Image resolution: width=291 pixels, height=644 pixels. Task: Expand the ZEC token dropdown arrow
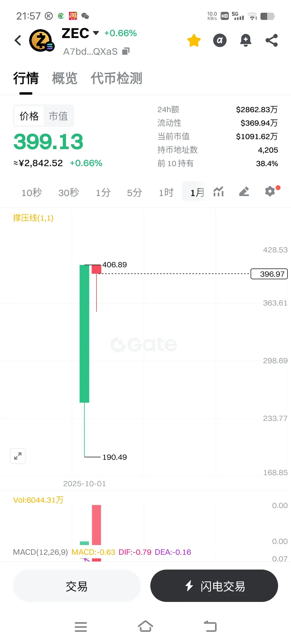[x=96, y=33]
